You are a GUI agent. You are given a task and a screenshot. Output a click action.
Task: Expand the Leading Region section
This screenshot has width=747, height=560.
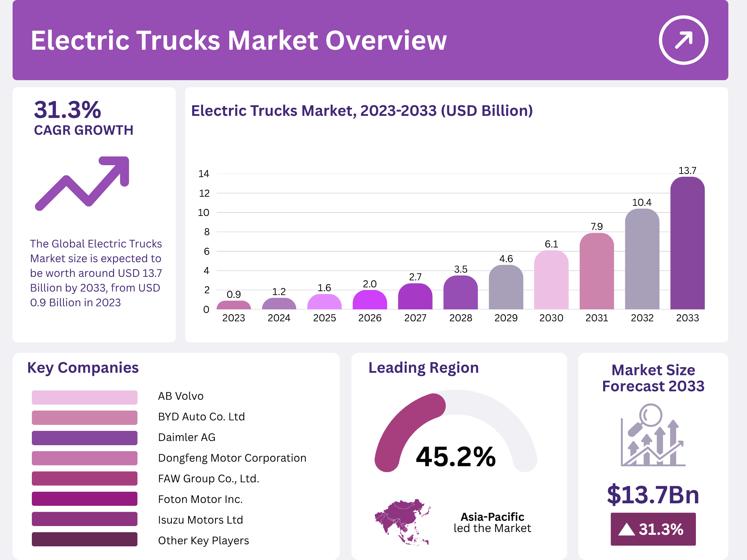pyautogui.click(x=424, y=367)
